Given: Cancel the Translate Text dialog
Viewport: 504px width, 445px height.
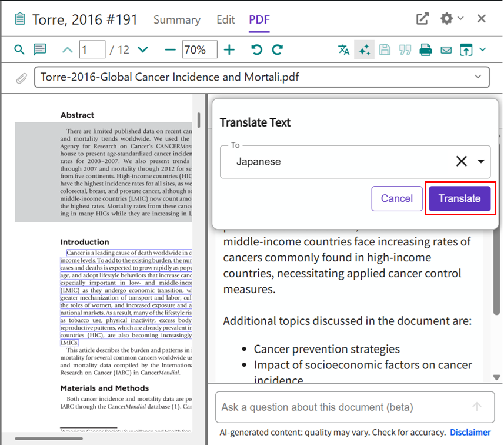Looking at the screenshot, I should click(x=396, y=198).
